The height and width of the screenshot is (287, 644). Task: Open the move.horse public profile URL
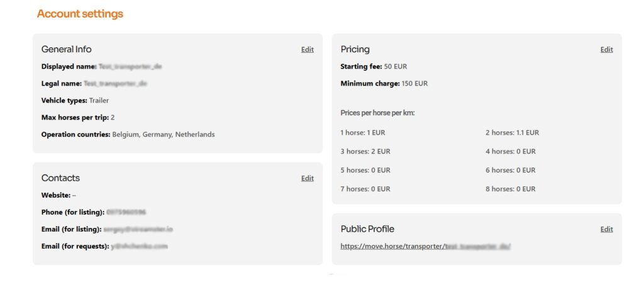click(425, 247)
